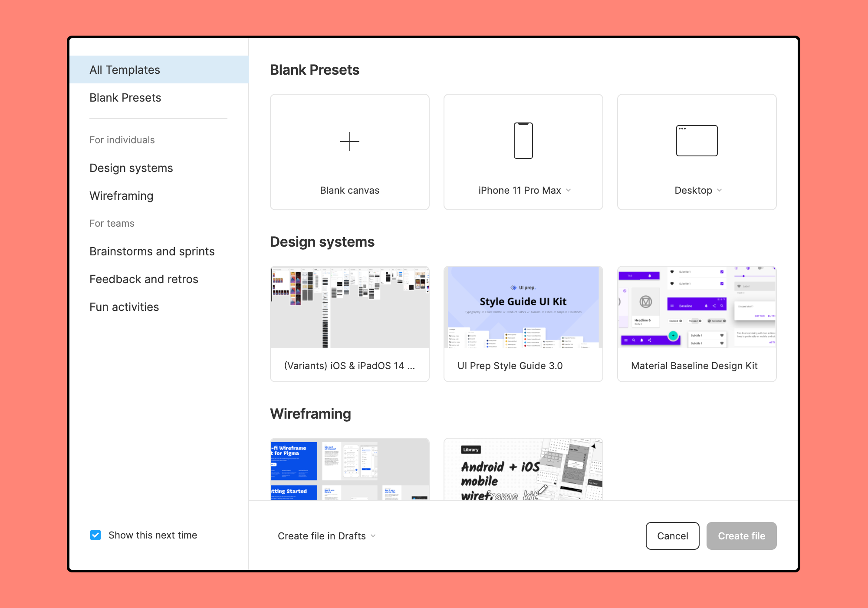Open Feedback and retros category
The image size is (868, 608).
coord(144,279)
